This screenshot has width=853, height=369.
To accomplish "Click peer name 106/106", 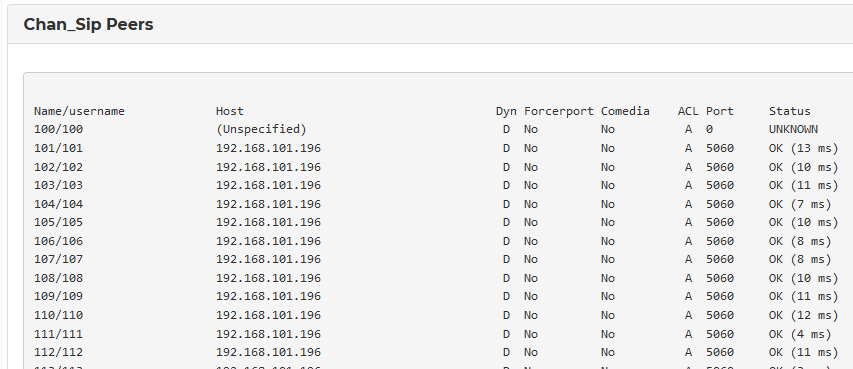I will tap(58, 241).
